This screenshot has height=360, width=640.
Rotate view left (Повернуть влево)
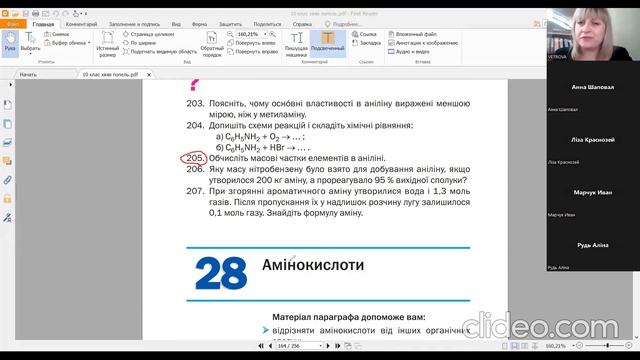[251, 43]
